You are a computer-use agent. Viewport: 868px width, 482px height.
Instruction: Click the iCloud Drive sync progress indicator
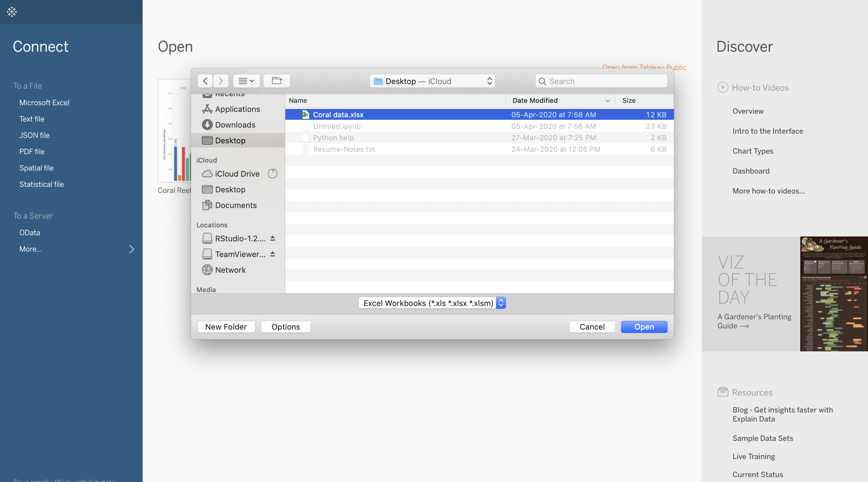[x=272, y=174]
